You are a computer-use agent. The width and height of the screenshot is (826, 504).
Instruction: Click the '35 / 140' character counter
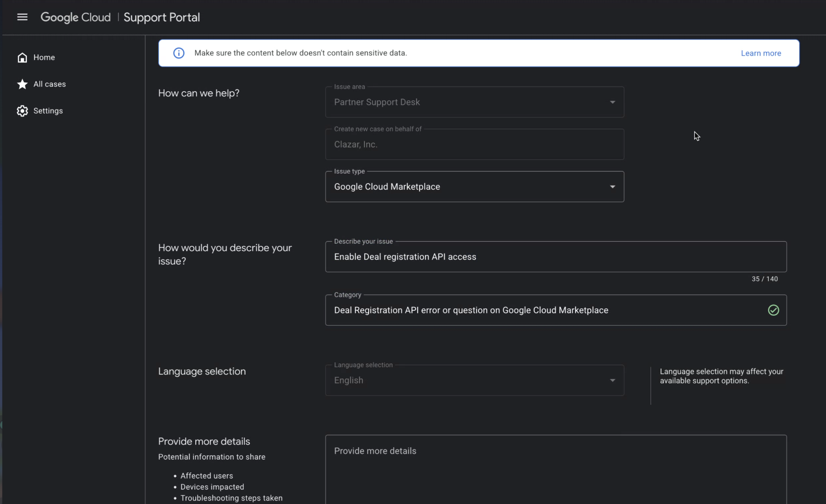point(765,279)
